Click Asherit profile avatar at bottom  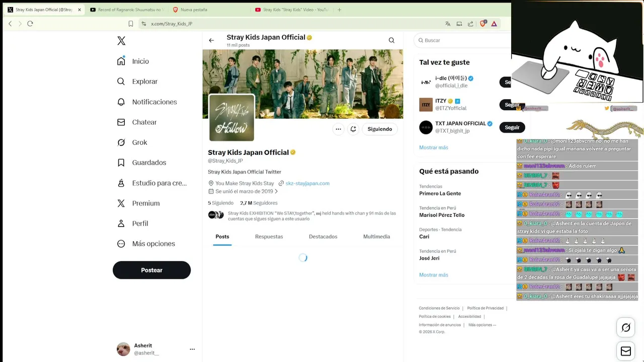click(x=123, y=349)
